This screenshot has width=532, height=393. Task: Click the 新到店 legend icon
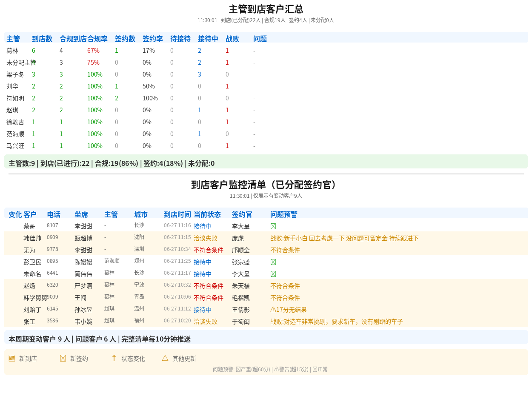pyautogui.click(x=12, y=358)
